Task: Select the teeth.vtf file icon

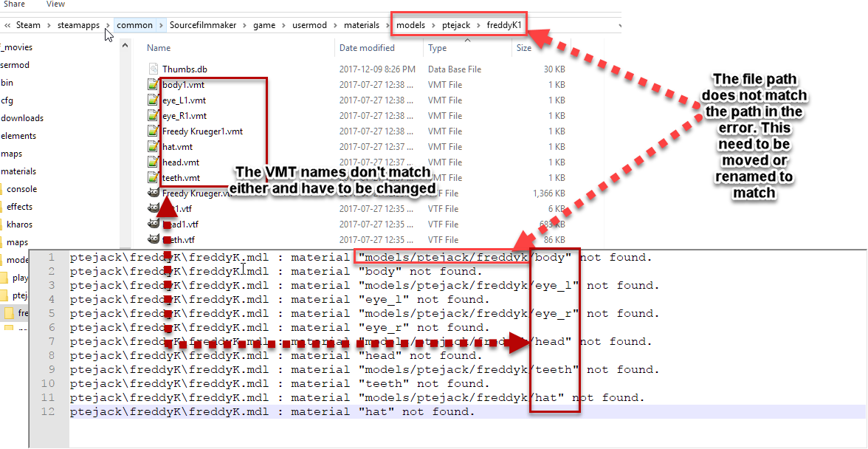Action: tap(154, 239)
